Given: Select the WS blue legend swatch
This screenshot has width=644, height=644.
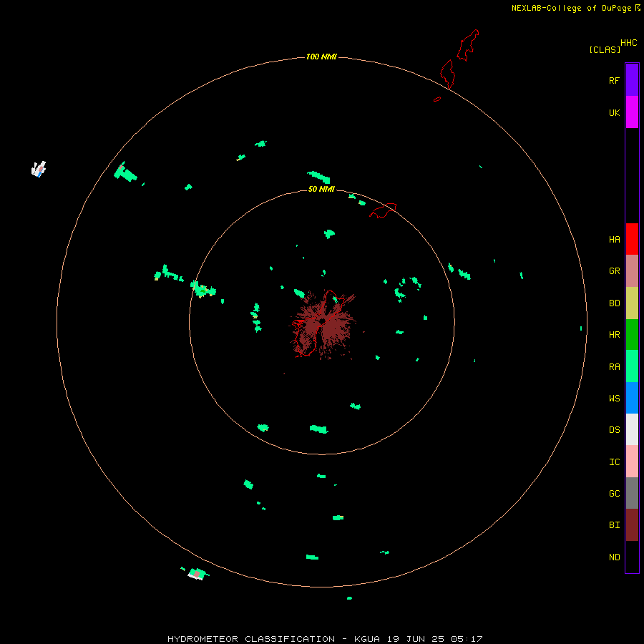Looking at the screenshot, I should 632,398.
